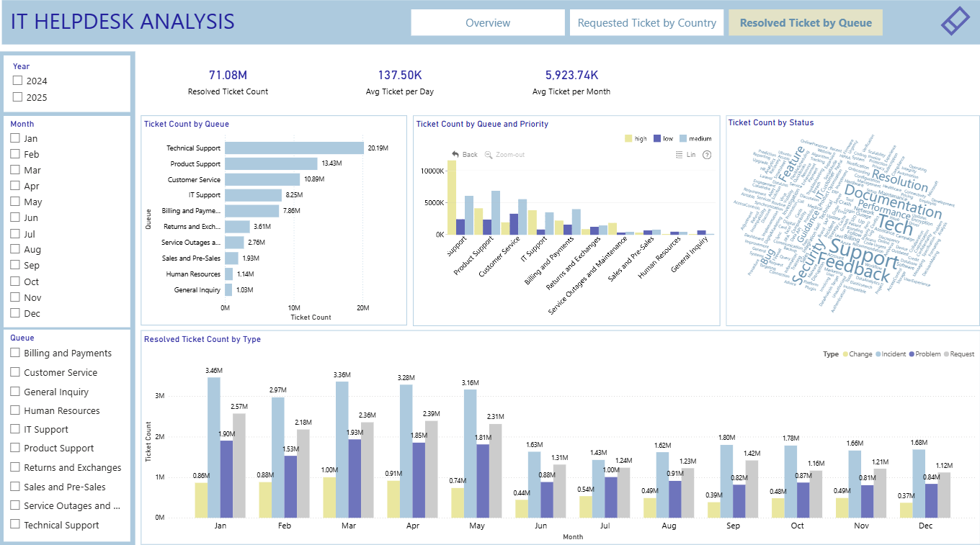Select the Problem type legend swatch
This screenshot has width=980, height=545.
(x=912, y=354)
